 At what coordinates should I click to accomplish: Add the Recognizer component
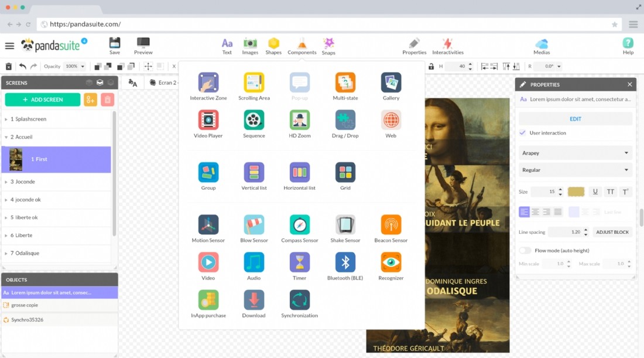(x=390, y=262)
